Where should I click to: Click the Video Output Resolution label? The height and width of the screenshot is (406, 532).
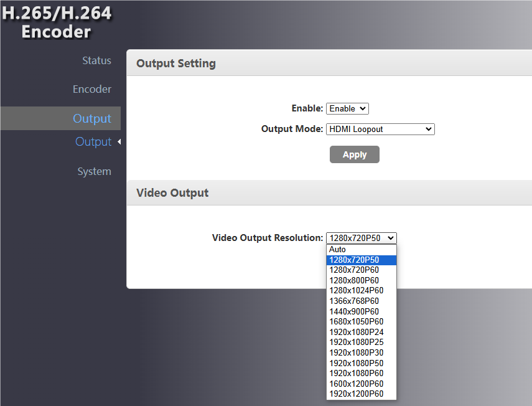[268, 238]
